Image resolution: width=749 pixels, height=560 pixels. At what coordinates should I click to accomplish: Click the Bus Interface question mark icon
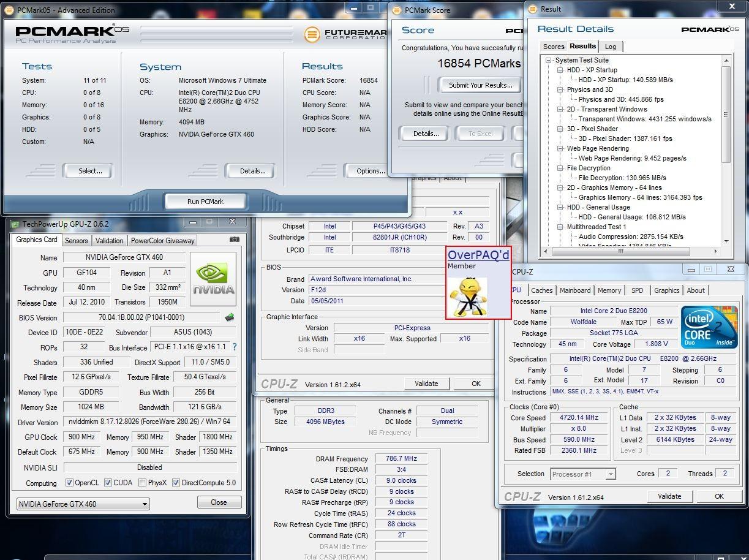235,347
